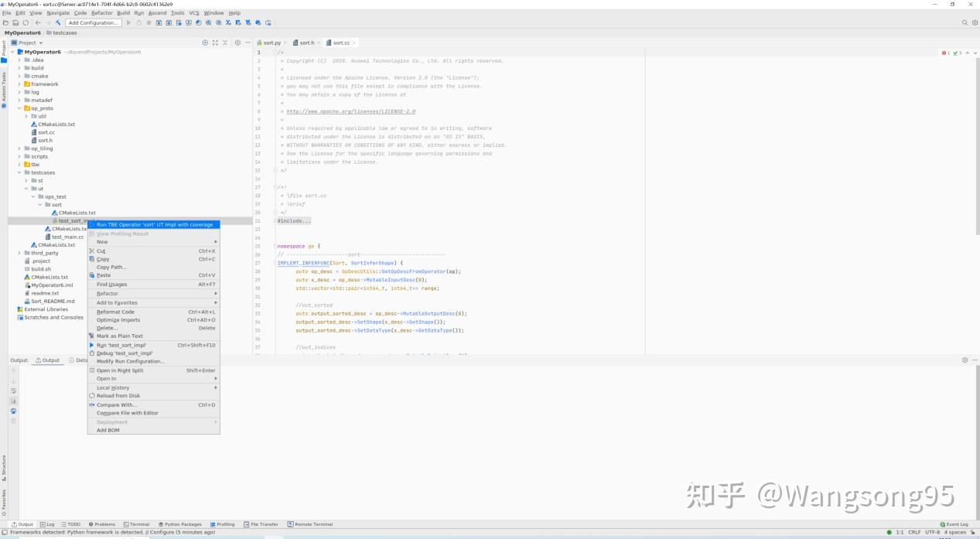
Task: Click the Save All toolbar icon
Action: pos(15,22)
